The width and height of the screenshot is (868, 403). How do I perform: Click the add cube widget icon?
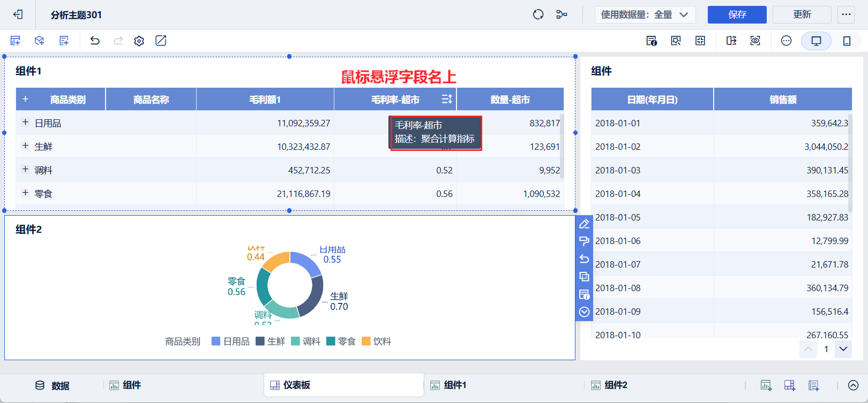point(40,41)
